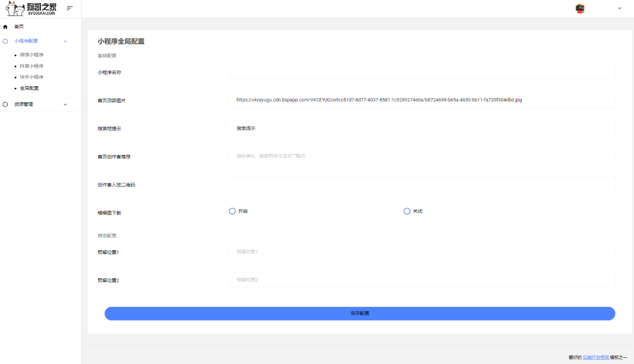Focus the 首页创作者推荐 input field
634x364 pixels.
pos(422,156)
